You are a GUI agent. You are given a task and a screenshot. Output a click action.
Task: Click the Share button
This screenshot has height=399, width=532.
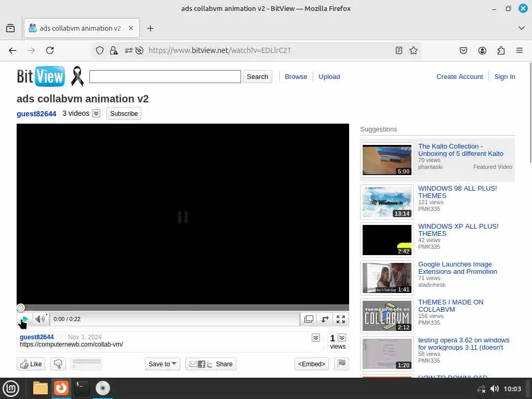pyautogui.click(x=211, y=364)
